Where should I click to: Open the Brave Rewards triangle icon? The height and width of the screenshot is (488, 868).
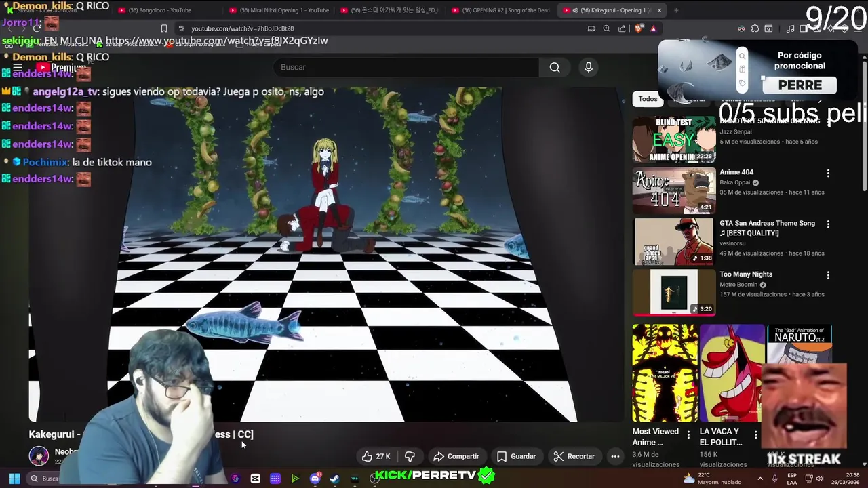(x=653, y=28)
